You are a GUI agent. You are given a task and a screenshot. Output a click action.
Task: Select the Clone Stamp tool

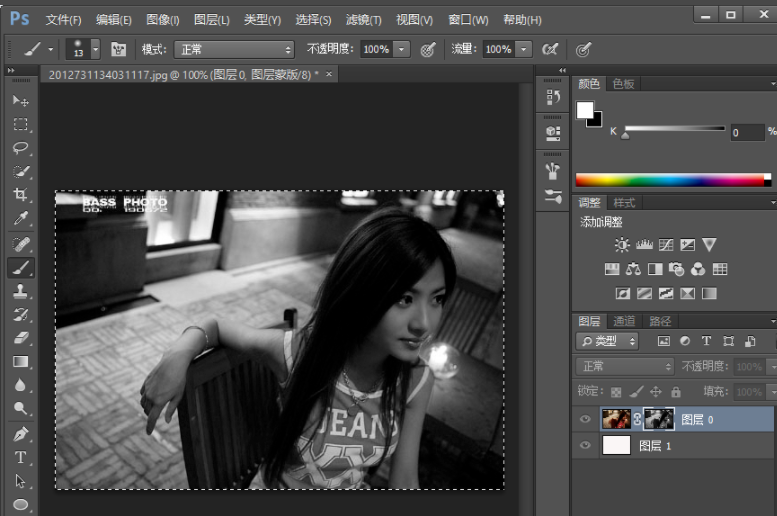click(20, 291)
